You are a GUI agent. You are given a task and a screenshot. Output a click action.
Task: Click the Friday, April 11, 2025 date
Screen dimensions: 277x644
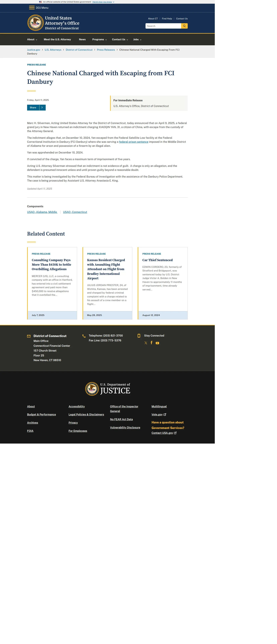point(38,100)
